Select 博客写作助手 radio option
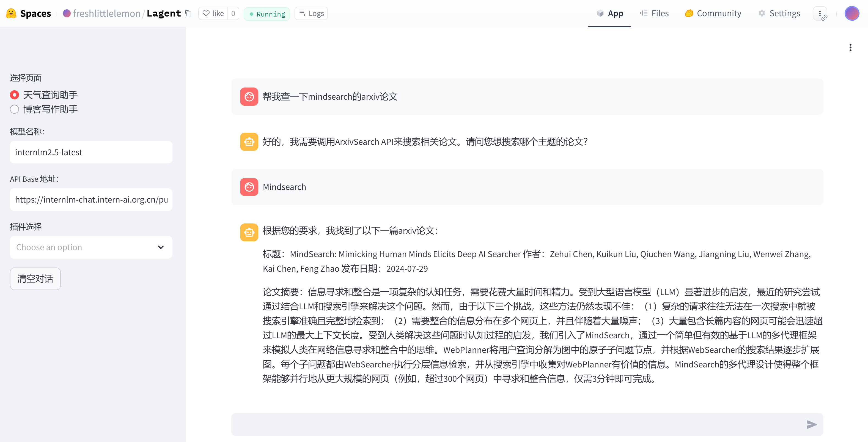 point(15,109)
